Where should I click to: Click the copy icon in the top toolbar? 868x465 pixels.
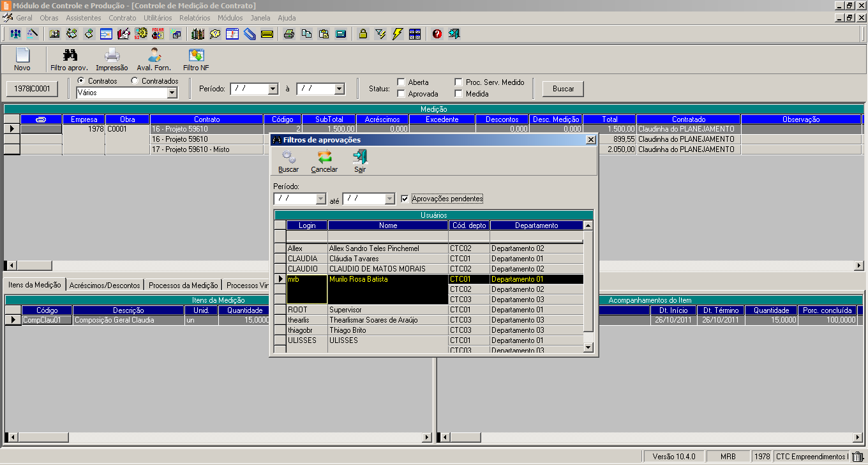[x=306, y=34]
